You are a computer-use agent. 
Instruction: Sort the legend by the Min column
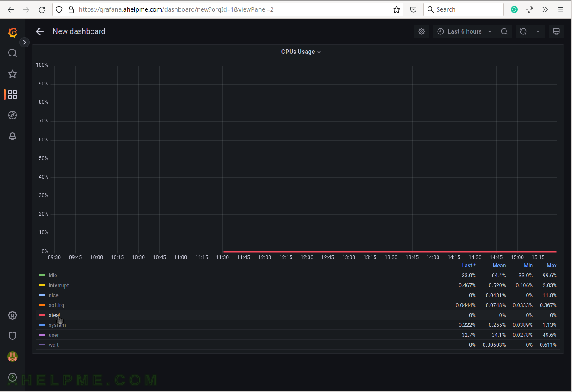(x=528, y=266)
